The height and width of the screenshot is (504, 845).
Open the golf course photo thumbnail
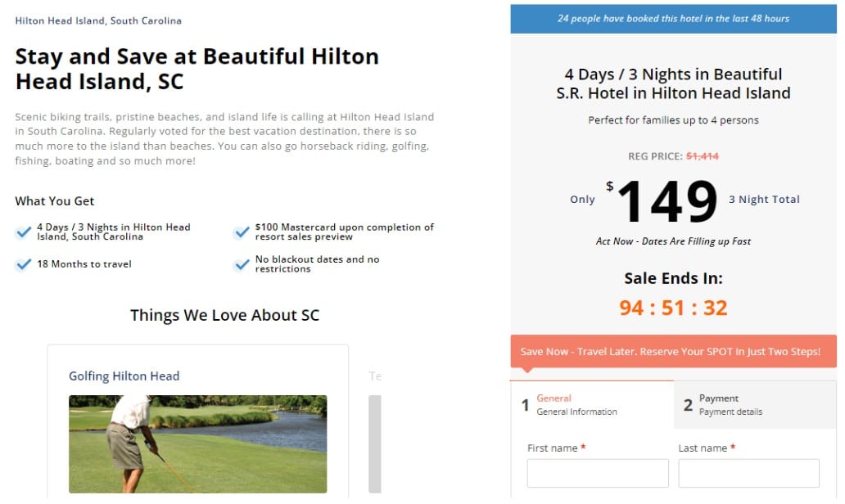[x=197, y=443]
